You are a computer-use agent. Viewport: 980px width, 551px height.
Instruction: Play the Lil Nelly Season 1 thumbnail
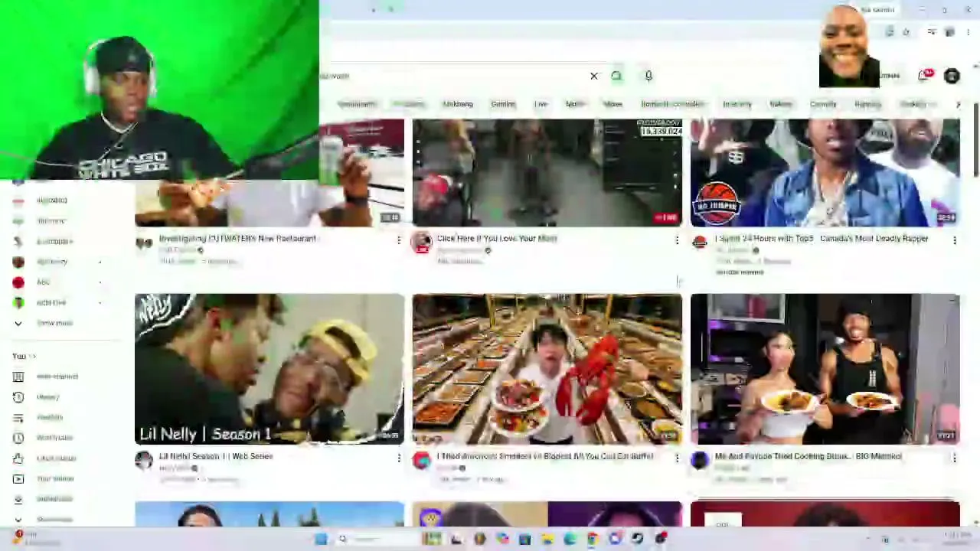point(269,369)
